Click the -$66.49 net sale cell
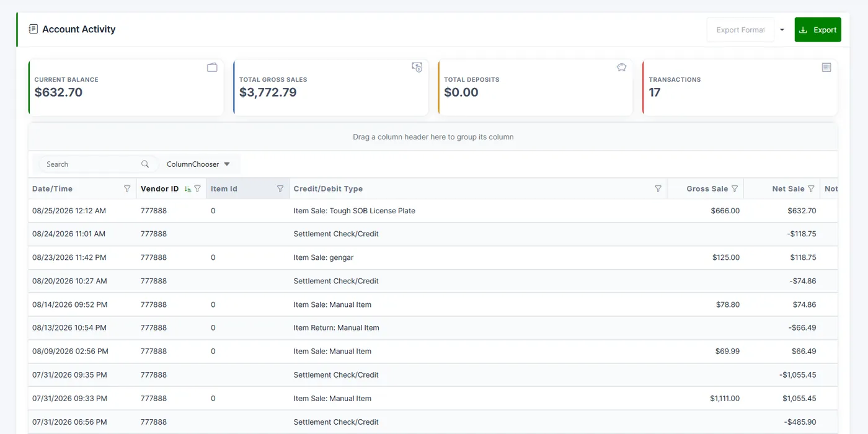 pyautogui.click(x=782, y=327)
